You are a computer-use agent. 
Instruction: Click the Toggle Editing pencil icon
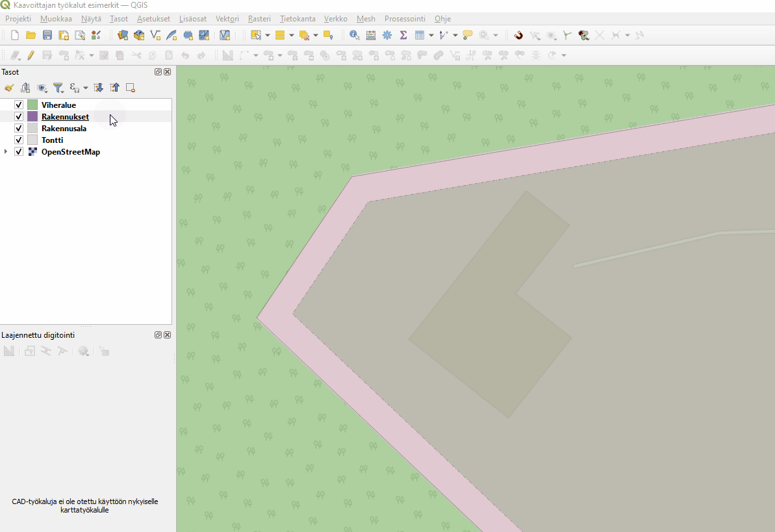pyautogui.click(x=31, y=56)
